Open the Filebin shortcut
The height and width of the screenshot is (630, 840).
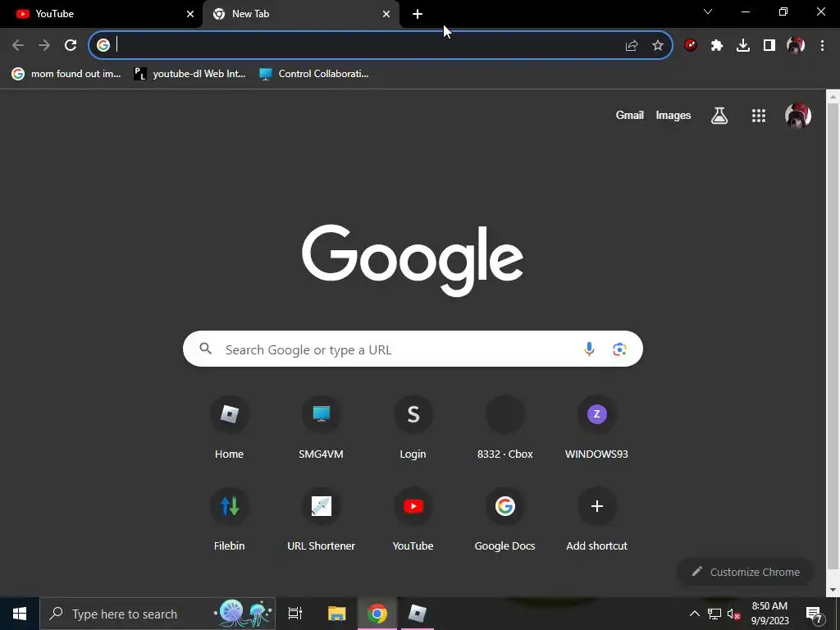click(230, 519)
